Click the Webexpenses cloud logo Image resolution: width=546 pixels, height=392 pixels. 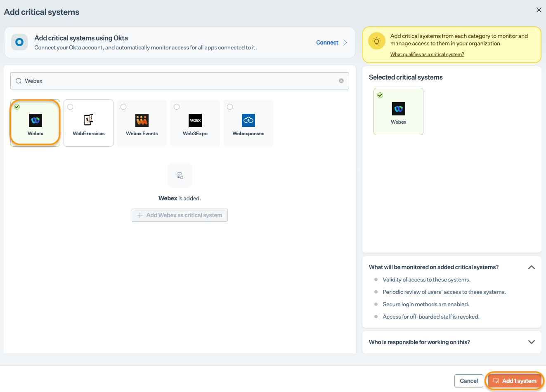[248, 120]
